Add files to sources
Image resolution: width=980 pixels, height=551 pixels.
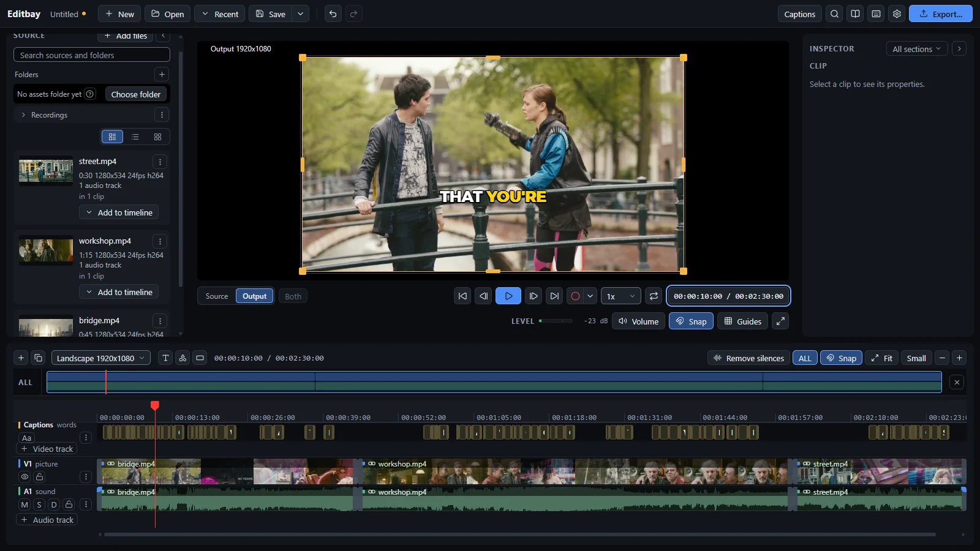click(x=126, y=36)
